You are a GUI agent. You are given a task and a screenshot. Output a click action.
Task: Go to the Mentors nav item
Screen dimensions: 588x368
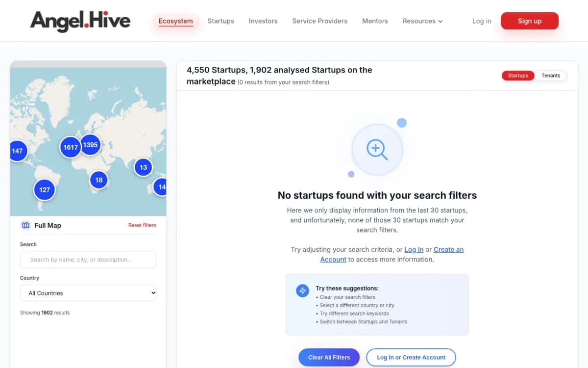(x=375, y=21)
